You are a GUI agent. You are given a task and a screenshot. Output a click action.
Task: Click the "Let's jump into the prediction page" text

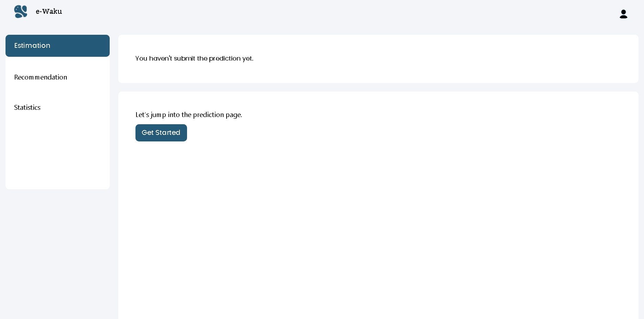(189, 115)
